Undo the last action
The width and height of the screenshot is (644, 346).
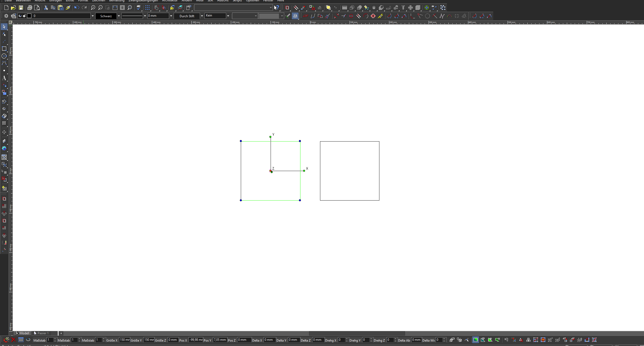click(x=77, y=8)
